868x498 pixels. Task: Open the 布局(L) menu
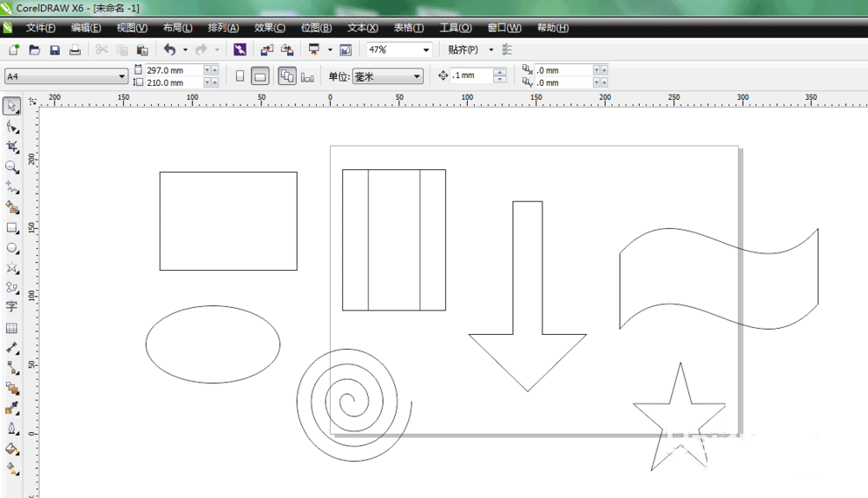click(178, 28)
